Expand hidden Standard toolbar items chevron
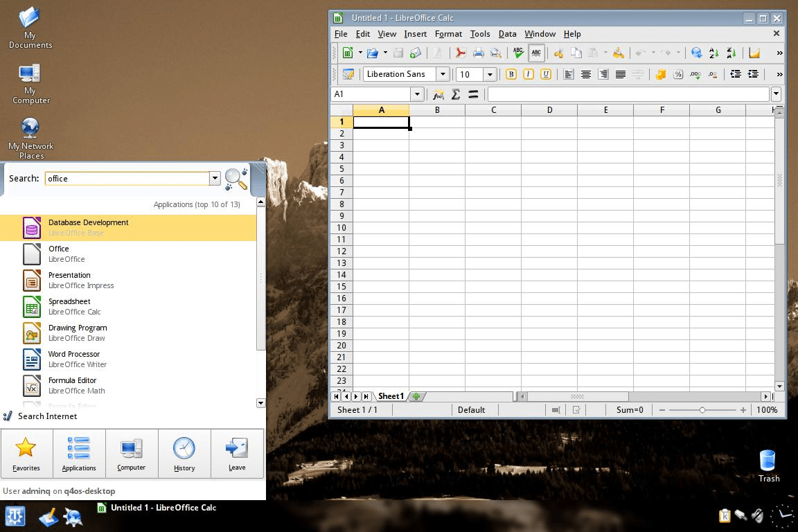The width and height of the screenshot is (798, 532). (x=779, y=53)
